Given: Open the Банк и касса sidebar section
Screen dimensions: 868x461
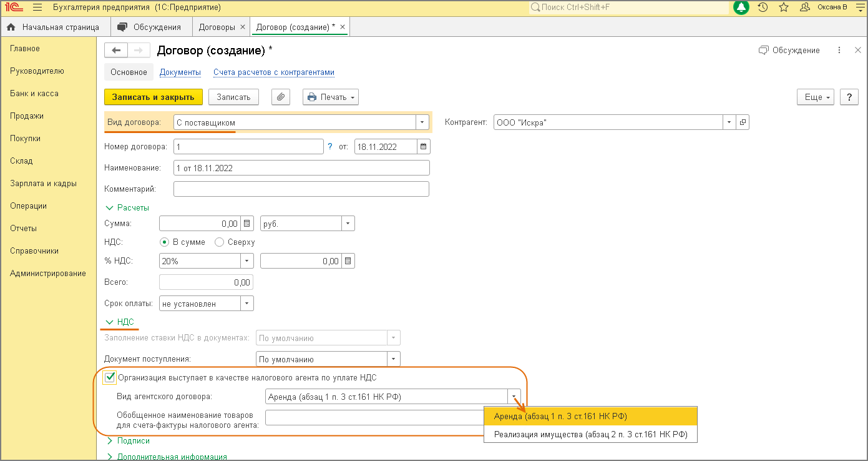Looking at the screenshot, I should pyautogui.click(x=34, y=94).
